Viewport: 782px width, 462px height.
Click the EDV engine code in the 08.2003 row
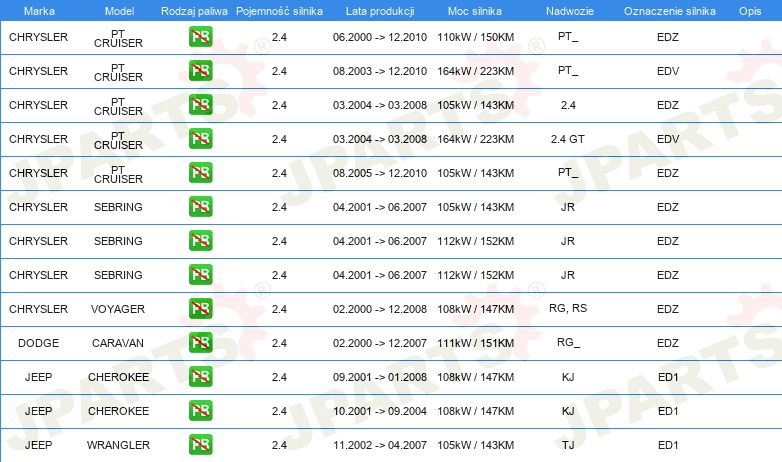pos(668,71)
